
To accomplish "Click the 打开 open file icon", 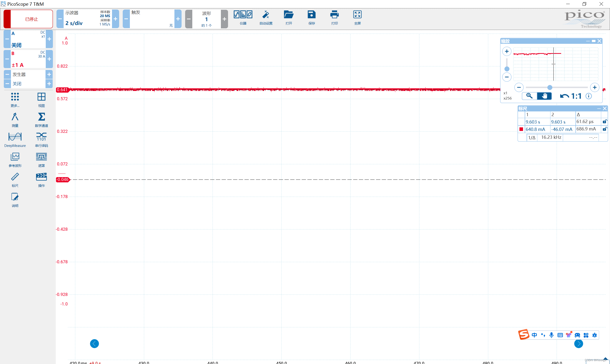I will [x=289, y=18].
